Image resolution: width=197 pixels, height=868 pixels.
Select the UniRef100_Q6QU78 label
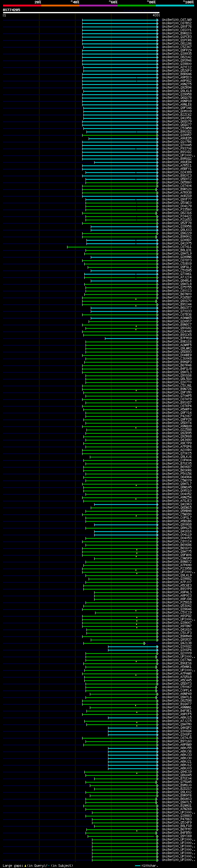[x=177, y=98]
